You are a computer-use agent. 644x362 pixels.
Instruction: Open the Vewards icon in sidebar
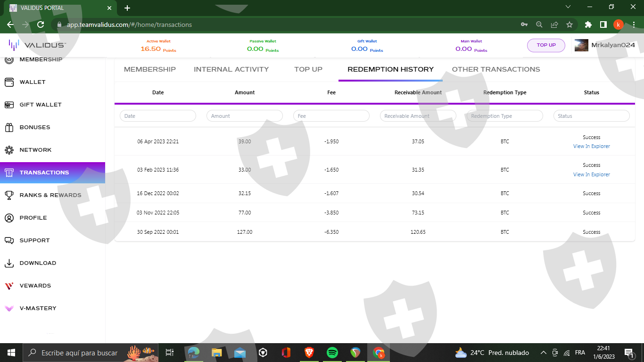coord(9,286)
